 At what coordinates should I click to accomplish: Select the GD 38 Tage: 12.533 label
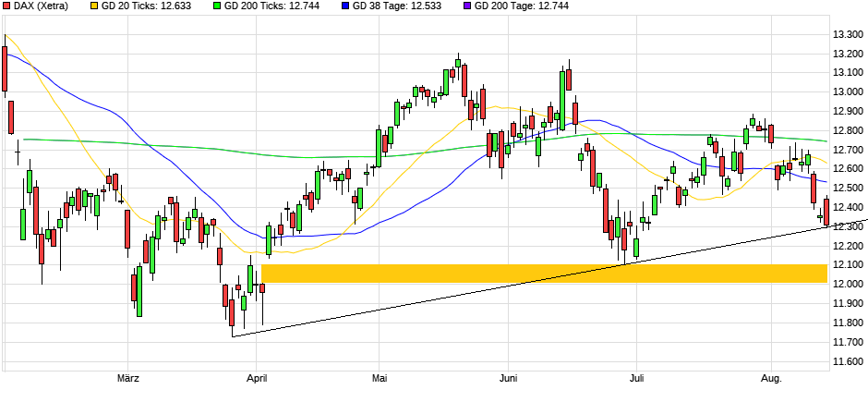[396, 6]
